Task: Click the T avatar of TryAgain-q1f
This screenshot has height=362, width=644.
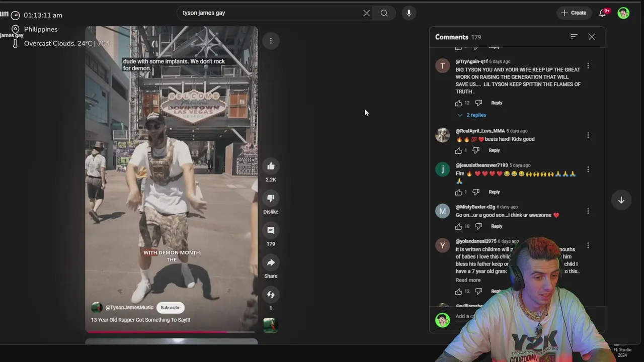Action: (443, 66)
